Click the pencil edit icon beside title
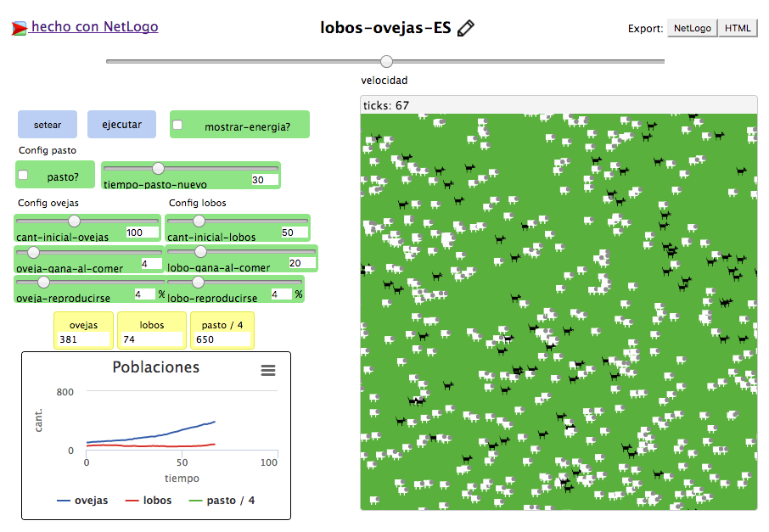769x532 pixels. pos(465,28)
